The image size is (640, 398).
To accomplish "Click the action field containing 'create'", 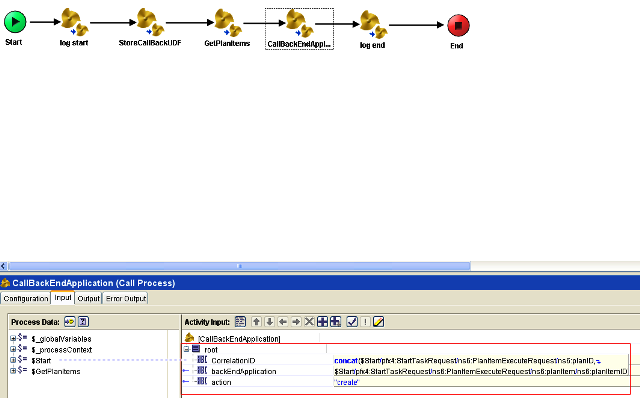I will click(x=481, y=382).
